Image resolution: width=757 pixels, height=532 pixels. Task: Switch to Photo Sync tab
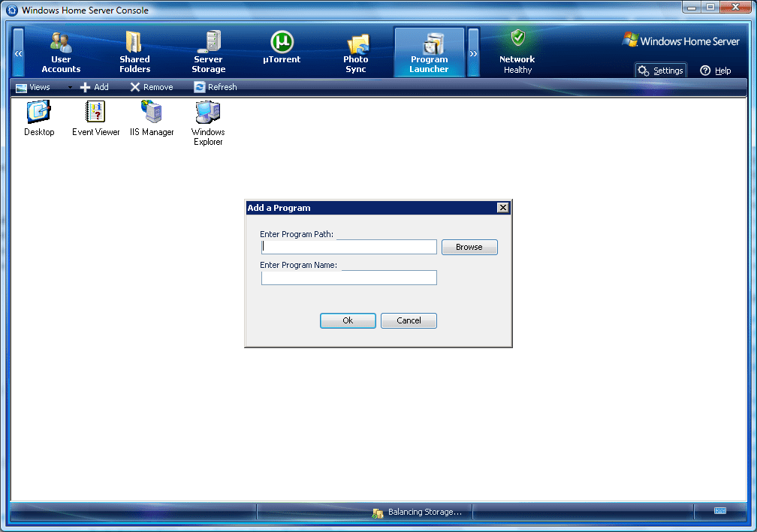pyautogui.click(x=356, y=52)
